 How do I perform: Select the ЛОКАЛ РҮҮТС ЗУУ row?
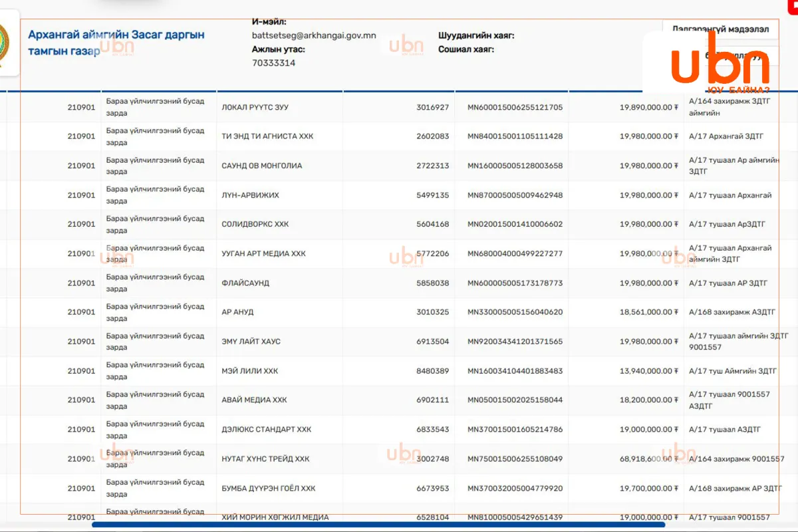[399, 107]
